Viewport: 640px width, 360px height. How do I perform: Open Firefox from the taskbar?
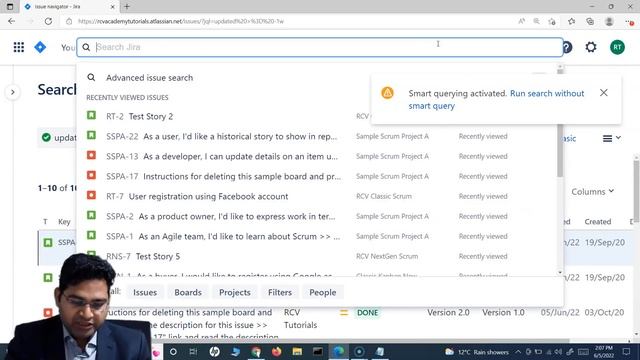click(276, 351)
